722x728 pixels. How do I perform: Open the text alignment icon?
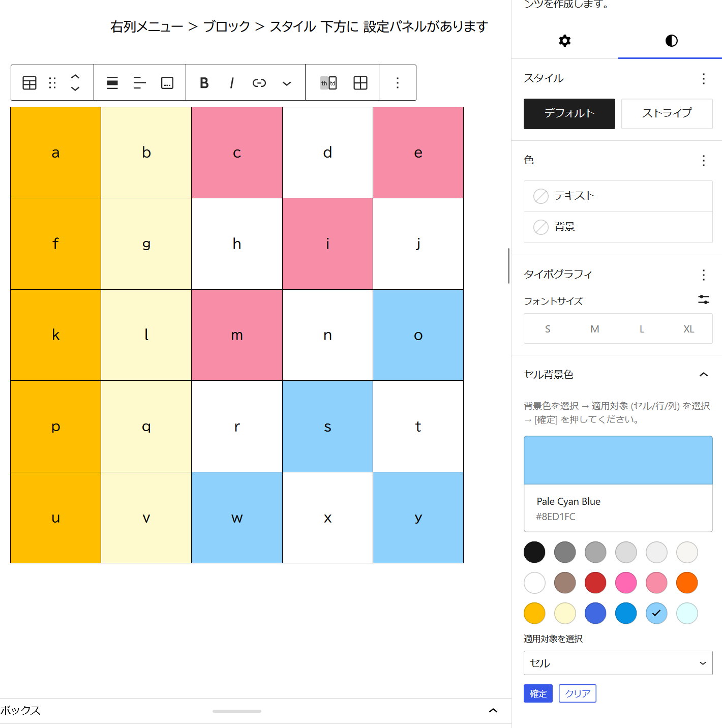click(139, 83)
